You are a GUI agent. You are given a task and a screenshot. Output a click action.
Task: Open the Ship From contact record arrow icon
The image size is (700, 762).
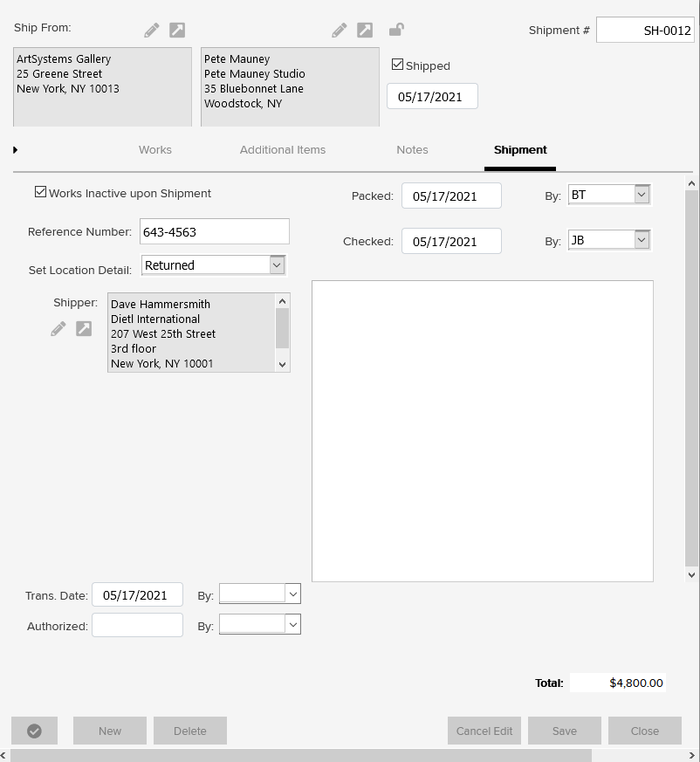tap(177, 31)
